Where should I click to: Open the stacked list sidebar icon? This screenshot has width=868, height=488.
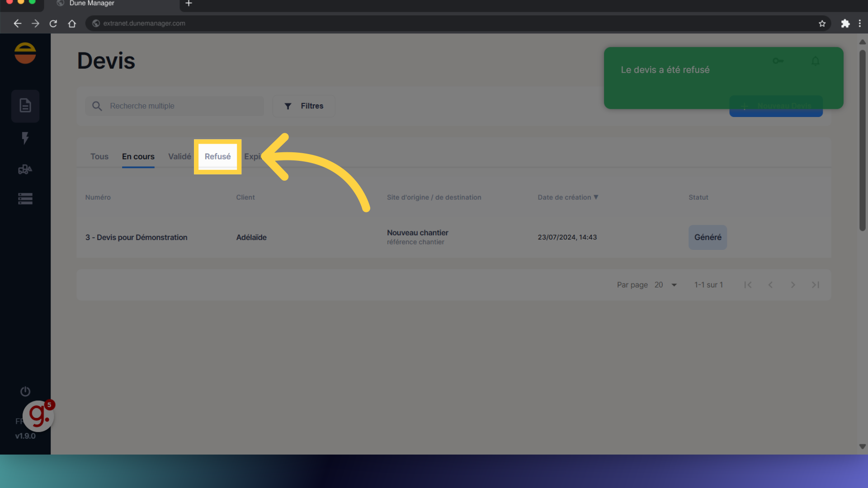(x=25, y=199)
